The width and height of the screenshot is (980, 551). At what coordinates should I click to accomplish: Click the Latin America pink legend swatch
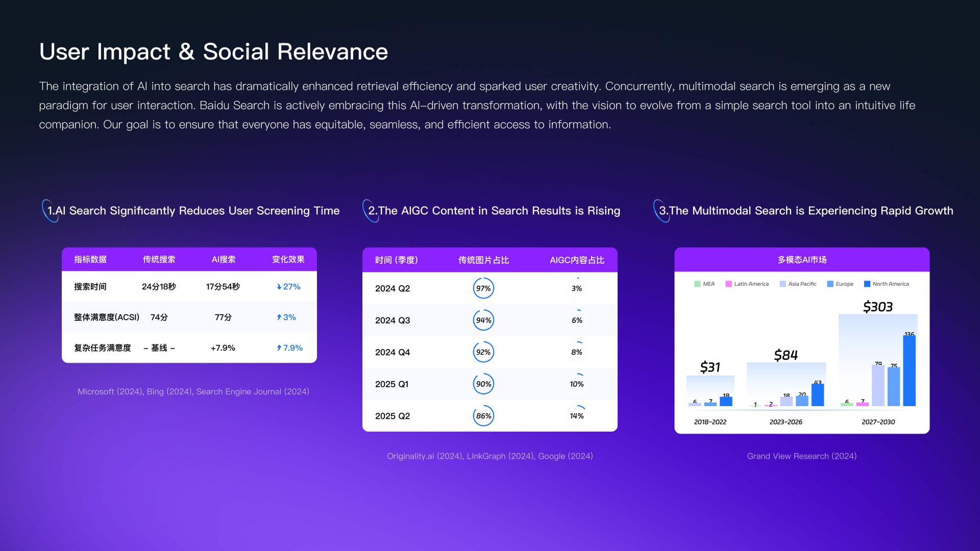coord(728,284)
